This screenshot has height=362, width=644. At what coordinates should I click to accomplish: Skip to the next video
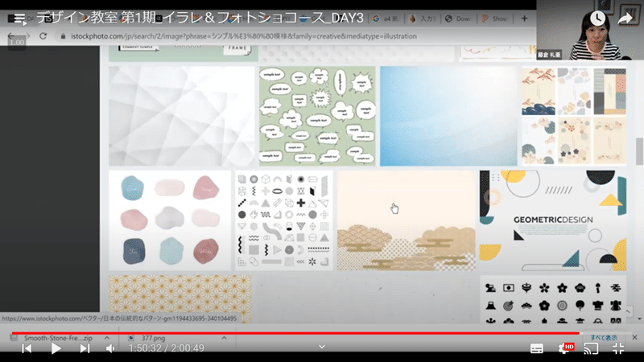(85, 348)
